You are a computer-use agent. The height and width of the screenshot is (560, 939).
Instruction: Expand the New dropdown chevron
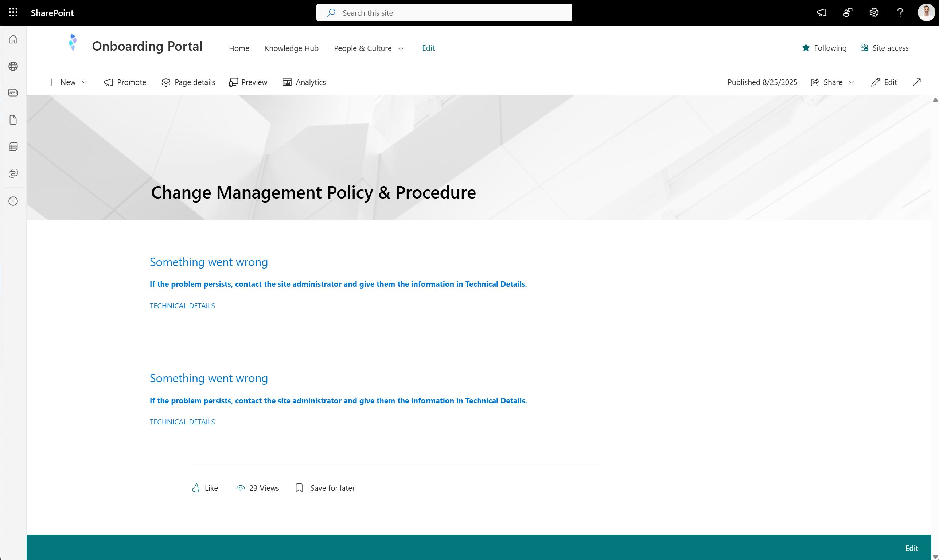[85, 82]
